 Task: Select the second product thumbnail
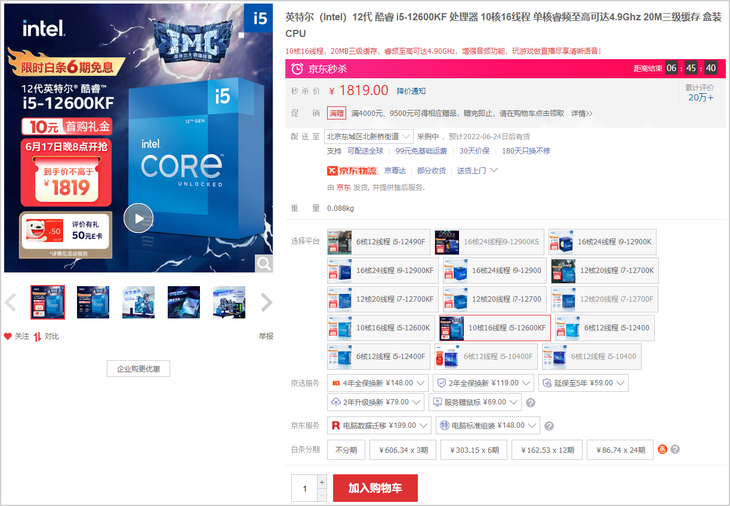tap(93, 302)
